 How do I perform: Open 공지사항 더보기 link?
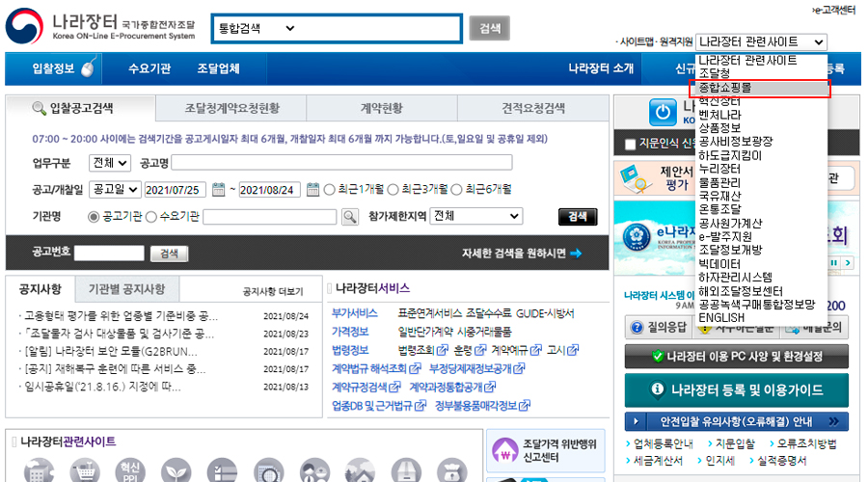[x=273, y=292]
